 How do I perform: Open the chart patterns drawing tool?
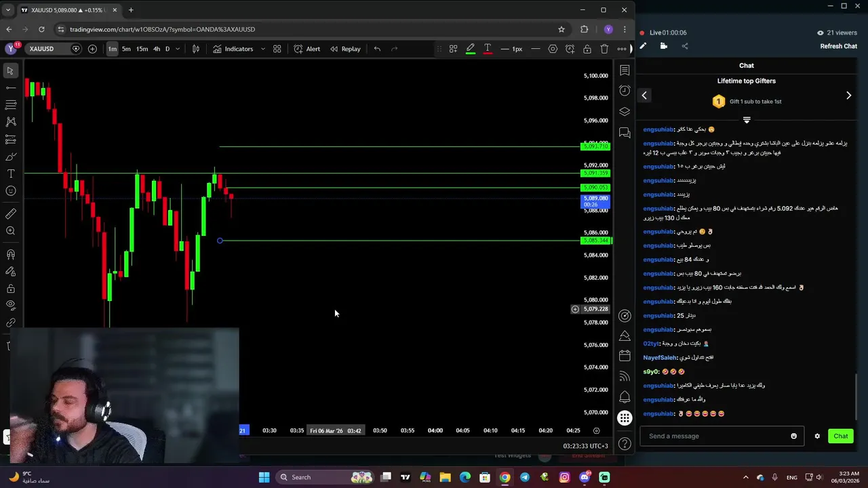10,122
